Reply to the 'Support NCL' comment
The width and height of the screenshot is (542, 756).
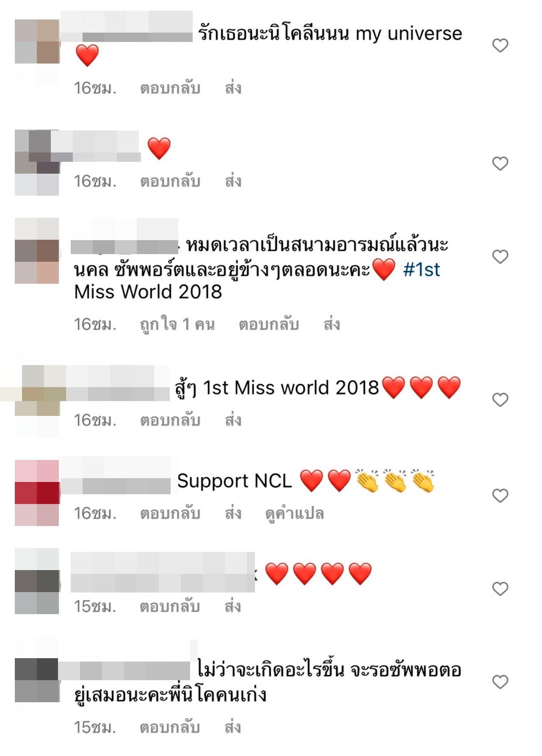pos(170,513)
